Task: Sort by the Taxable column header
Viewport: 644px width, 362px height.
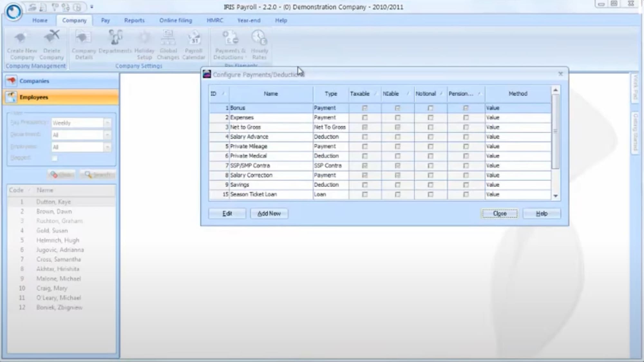Action: (x=365, y=94)
